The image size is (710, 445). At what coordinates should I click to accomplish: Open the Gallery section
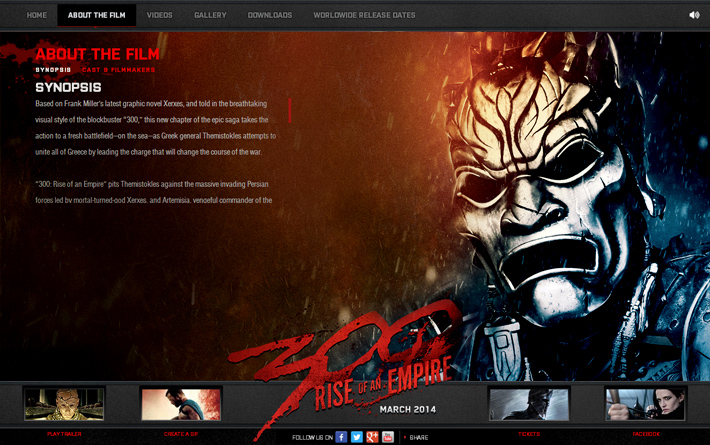tap(210, 15)
